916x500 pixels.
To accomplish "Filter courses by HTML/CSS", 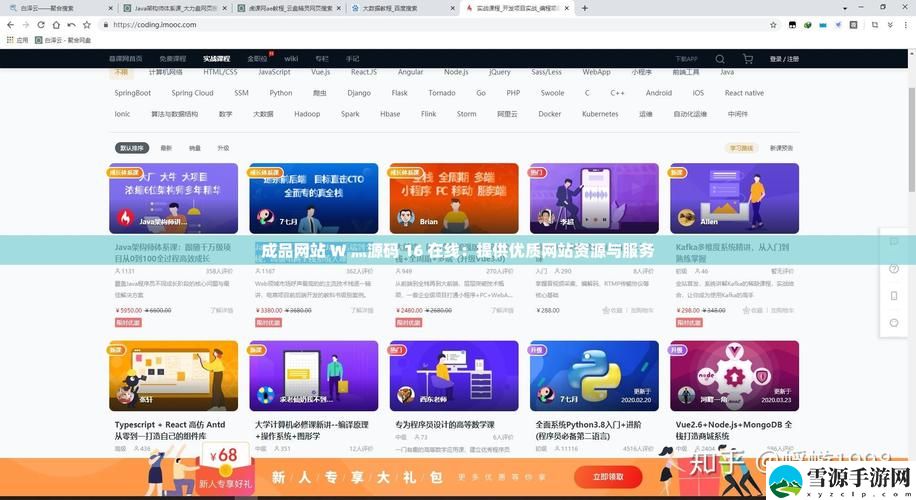I will click(x=220, y=72).
